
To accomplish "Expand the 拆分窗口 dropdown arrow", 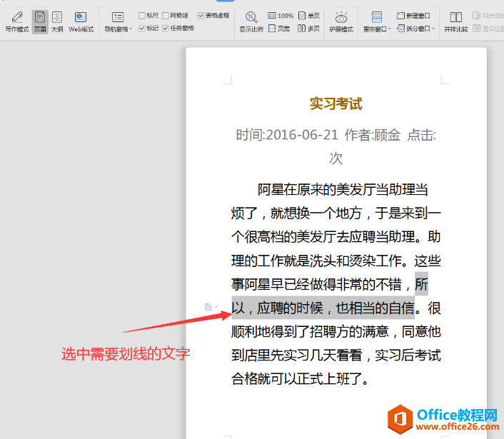I will 433,29.
